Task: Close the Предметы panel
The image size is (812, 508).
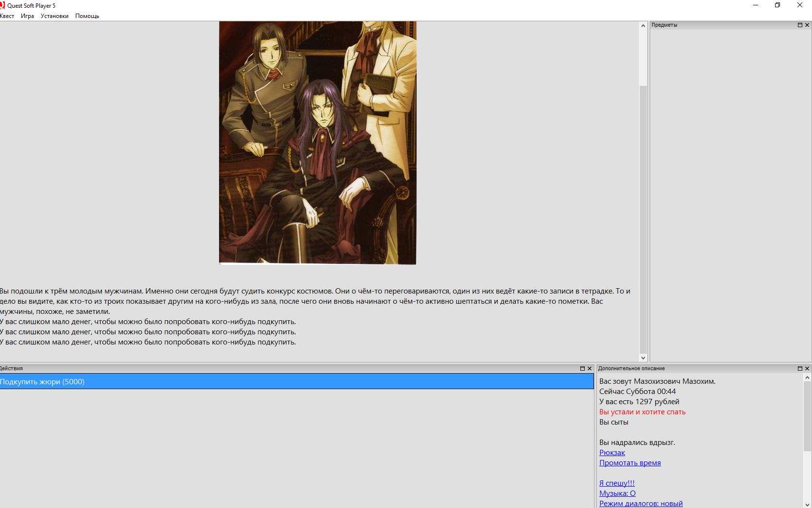Action: pyautogui.click(x=807, y=25)
